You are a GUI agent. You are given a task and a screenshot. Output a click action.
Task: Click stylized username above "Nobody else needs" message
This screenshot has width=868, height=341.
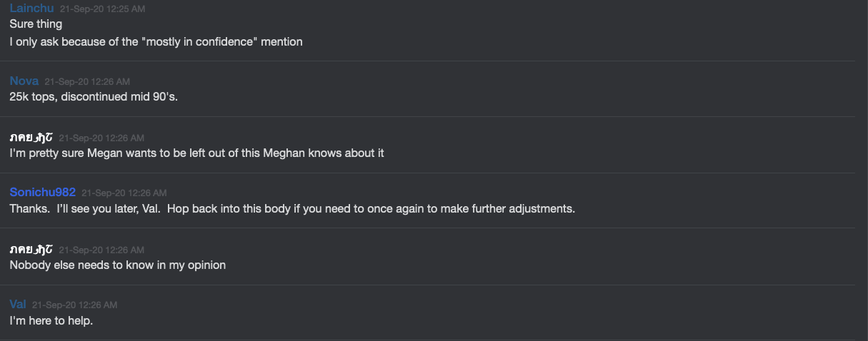[x=31, y=249]
